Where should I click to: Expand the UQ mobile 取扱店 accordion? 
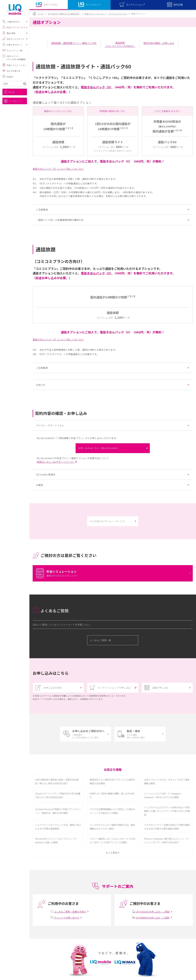[113, 474]
